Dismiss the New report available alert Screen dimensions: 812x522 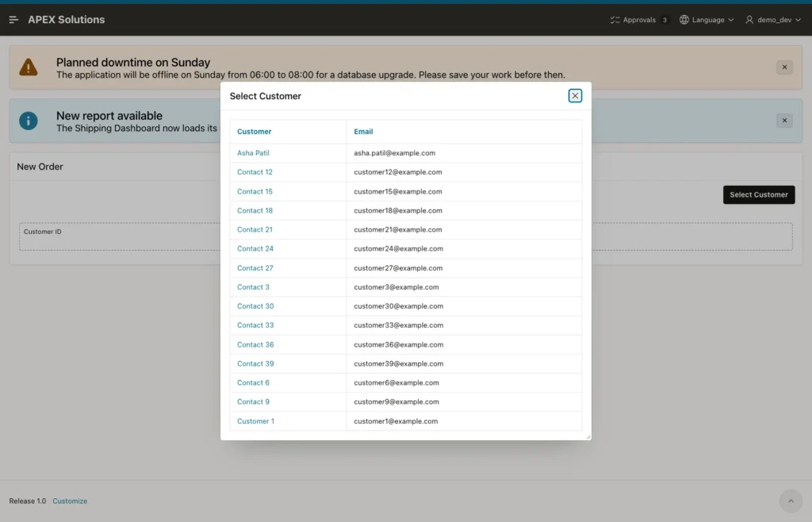pos(784,121)
